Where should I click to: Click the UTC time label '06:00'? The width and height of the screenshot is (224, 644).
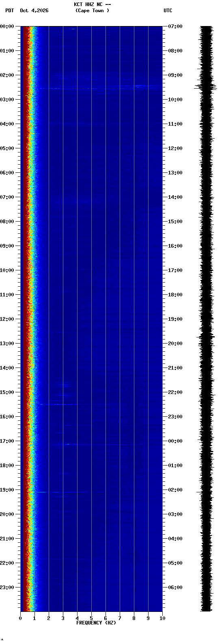pos(175,587)
